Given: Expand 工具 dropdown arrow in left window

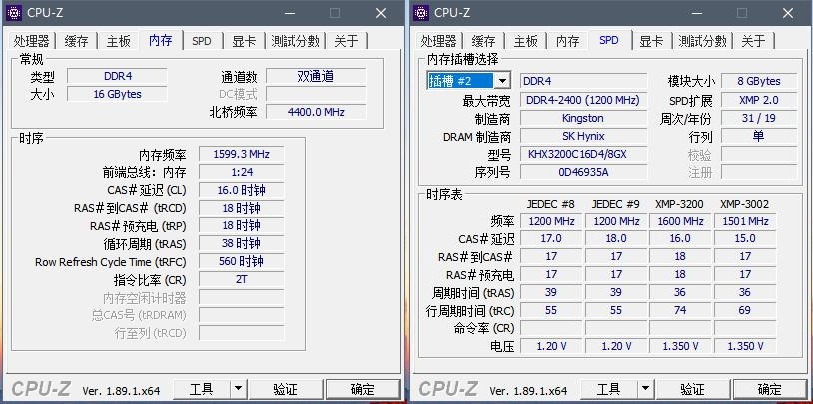Looking at the screenshot, I should pos(238,389).
